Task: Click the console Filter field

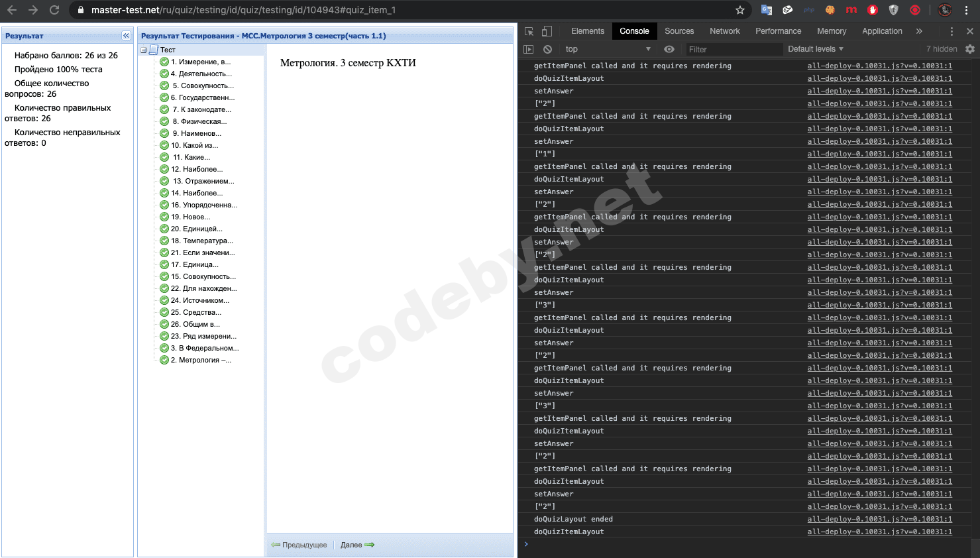Action: pyautogui.click(x=733, y=49)
